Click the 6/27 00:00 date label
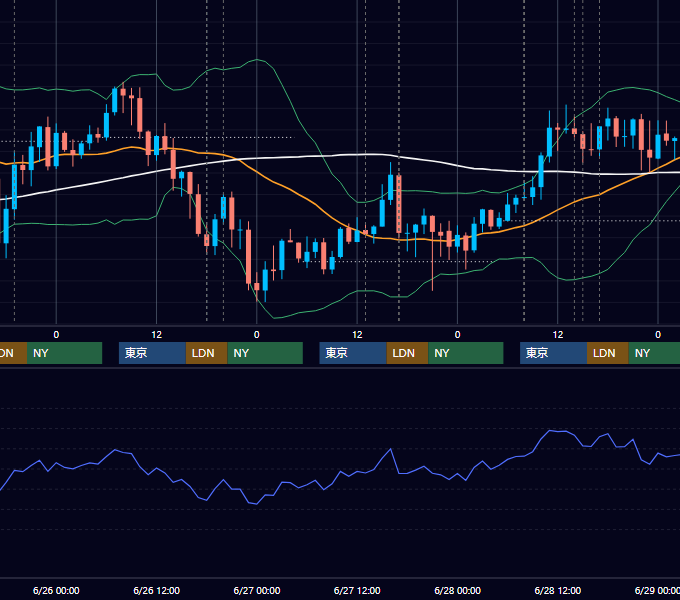This screenshot has height=600, width=680. pyautogui.click(x=257, y=590)
